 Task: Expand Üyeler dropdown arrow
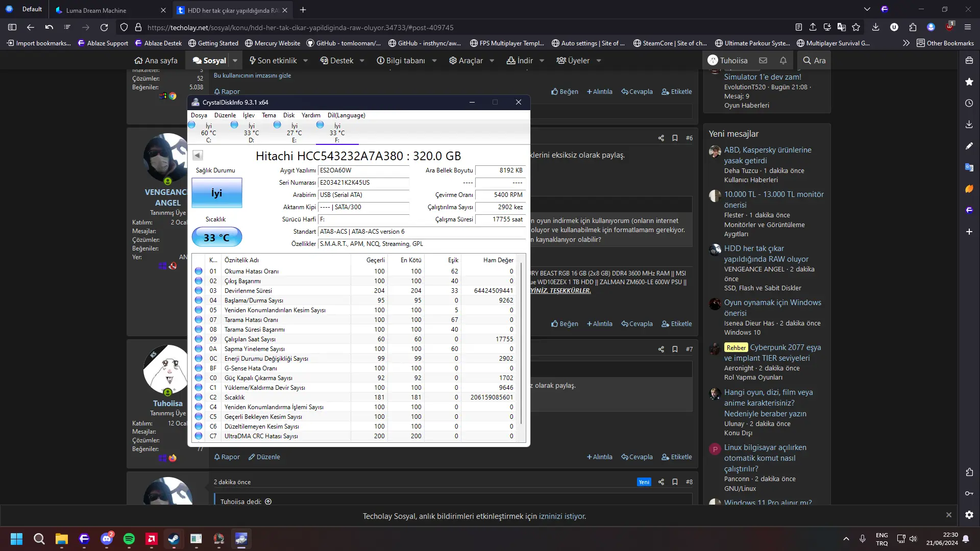click(599, 60)
